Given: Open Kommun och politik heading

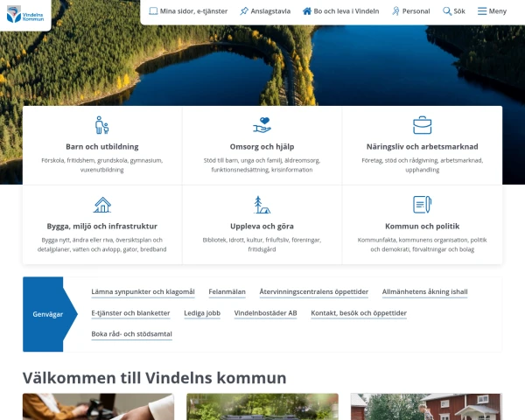Looking at the screenshot, I should [x=423, y=227].
